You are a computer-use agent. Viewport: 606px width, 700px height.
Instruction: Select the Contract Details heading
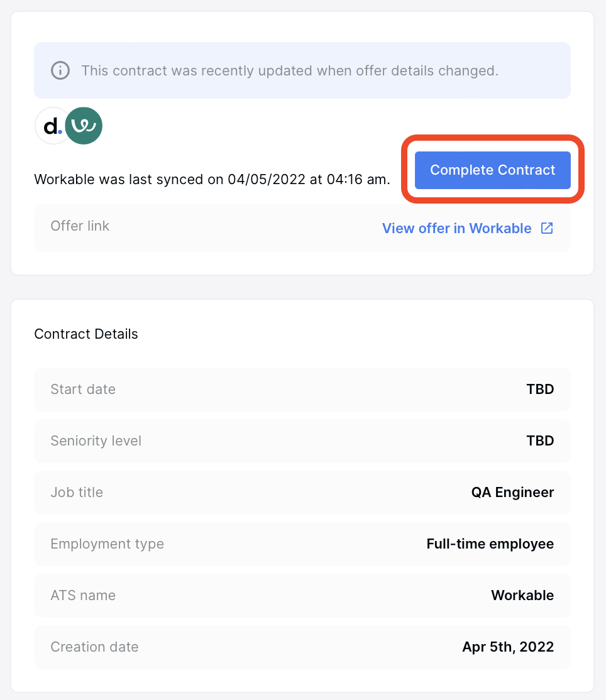tap(85, 334)
